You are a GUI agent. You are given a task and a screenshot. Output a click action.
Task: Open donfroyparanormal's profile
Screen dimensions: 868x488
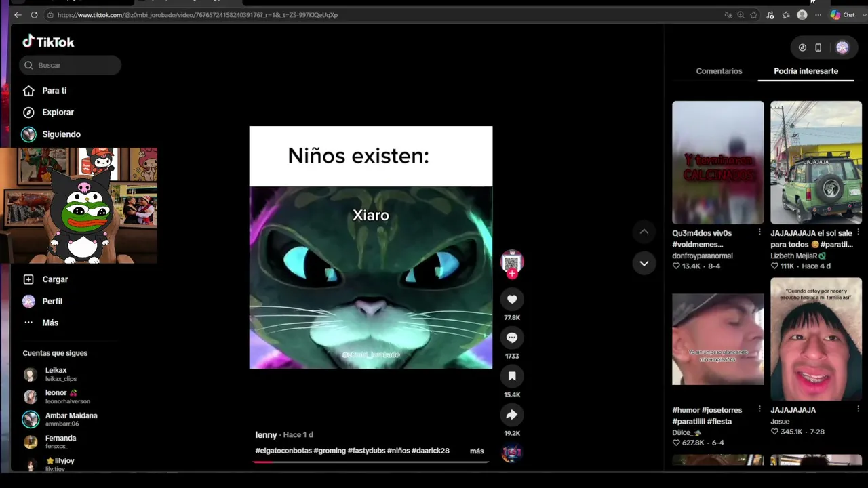[703, 256]
